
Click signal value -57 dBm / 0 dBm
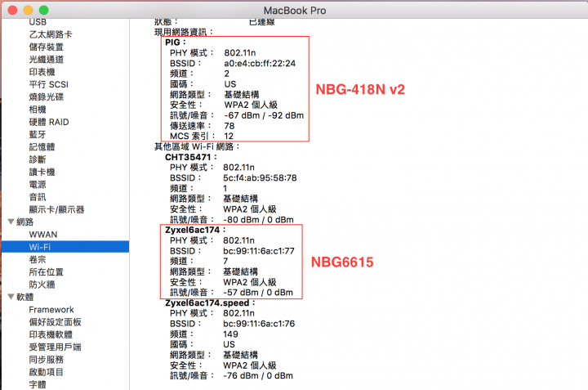[258, 293]
